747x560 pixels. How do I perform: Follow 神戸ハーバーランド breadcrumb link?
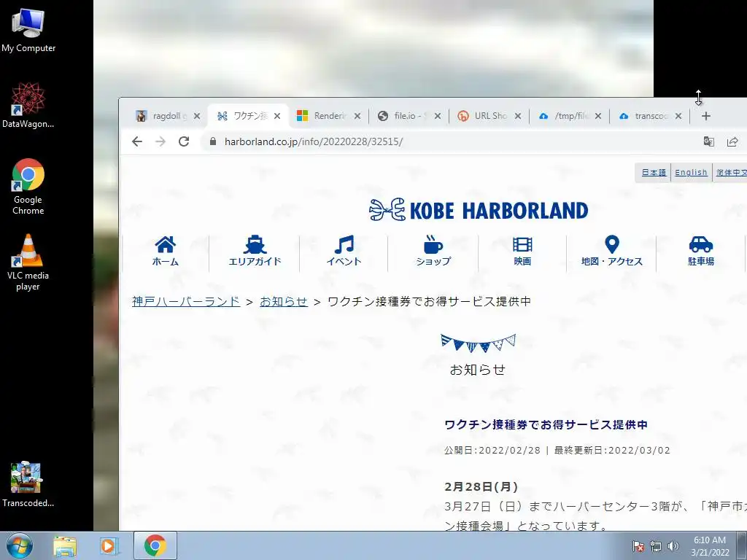186,301
